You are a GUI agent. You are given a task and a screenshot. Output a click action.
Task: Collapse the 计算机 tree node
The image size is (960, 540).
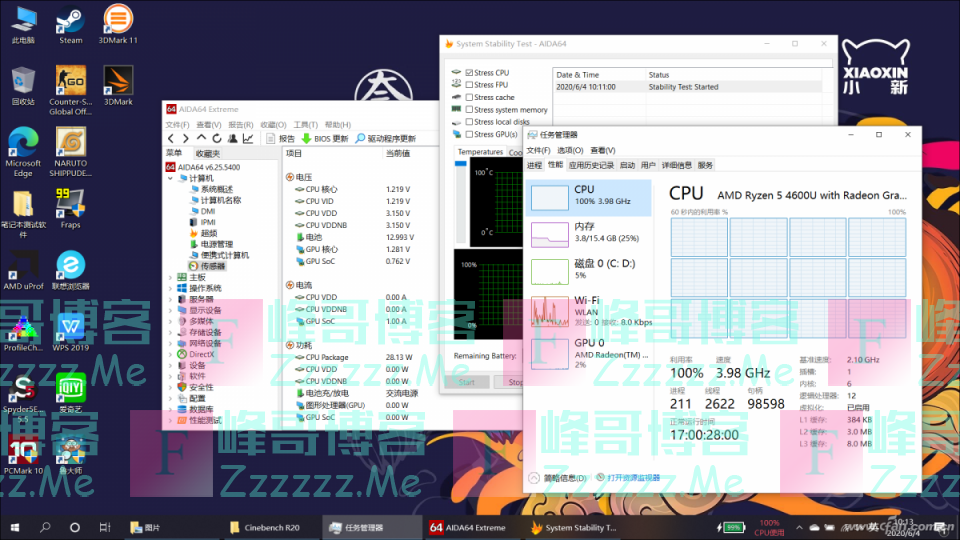coord(171,178)
